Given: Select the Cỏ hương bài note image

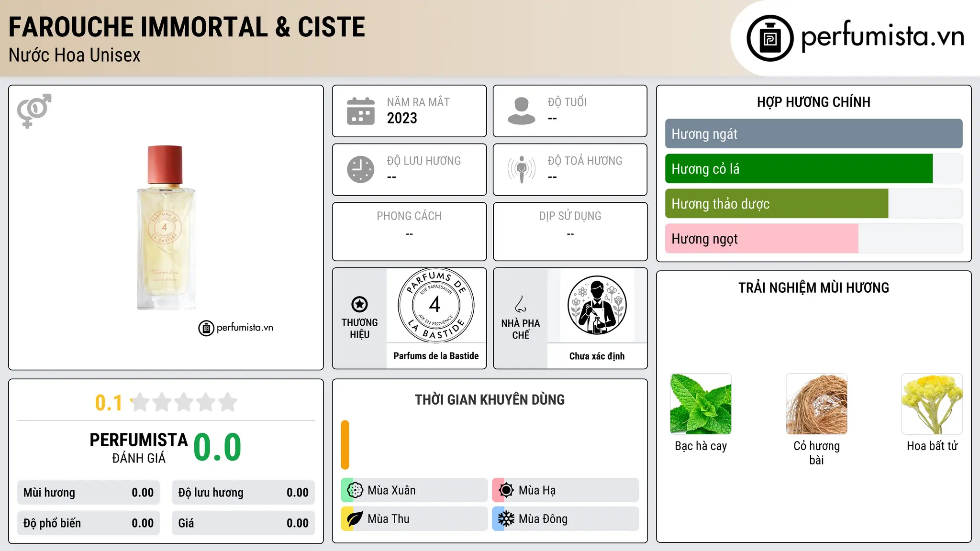Looking at the screenshot, I should click(816, 404).
